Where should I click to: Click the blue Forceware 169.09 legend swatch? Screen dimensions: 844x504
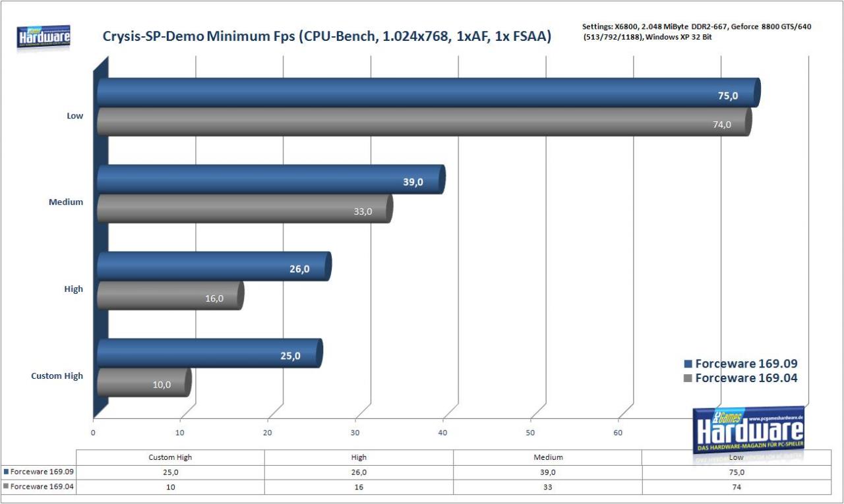tap(688, 364)
